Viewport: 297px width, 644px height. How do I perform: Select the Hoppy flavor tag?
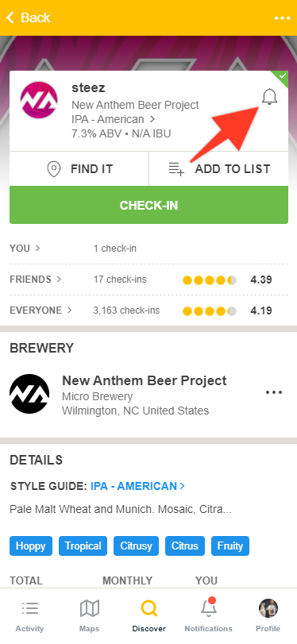tap(31, 546)
